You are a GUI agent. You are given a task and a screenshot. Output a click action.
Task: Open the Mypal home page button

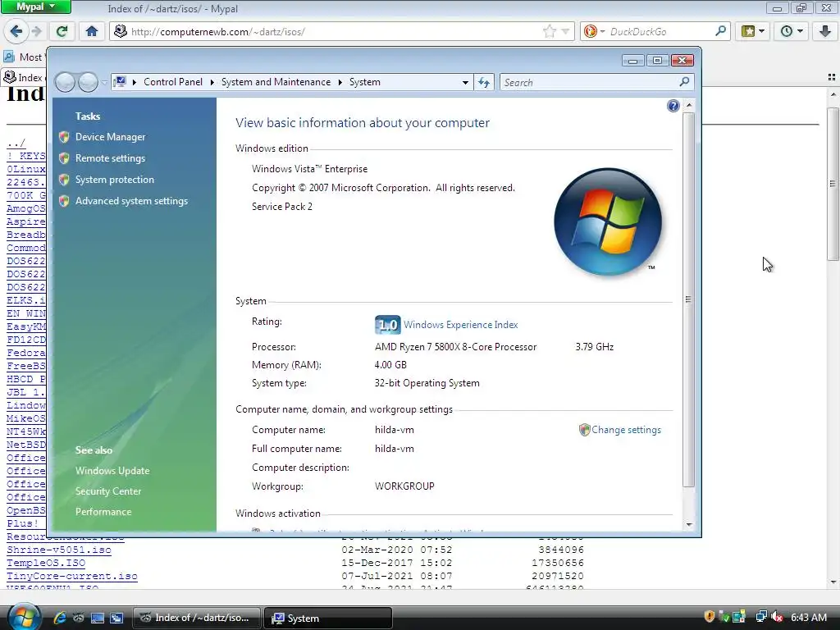[92, 32]
